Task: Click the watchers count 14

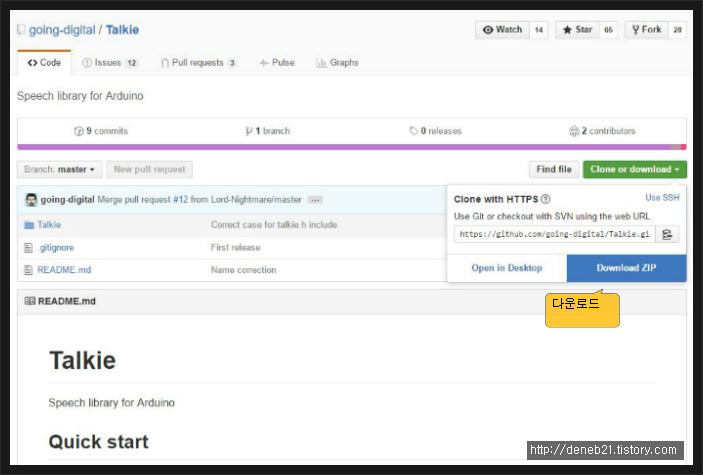Action: (x=539, y=30)
